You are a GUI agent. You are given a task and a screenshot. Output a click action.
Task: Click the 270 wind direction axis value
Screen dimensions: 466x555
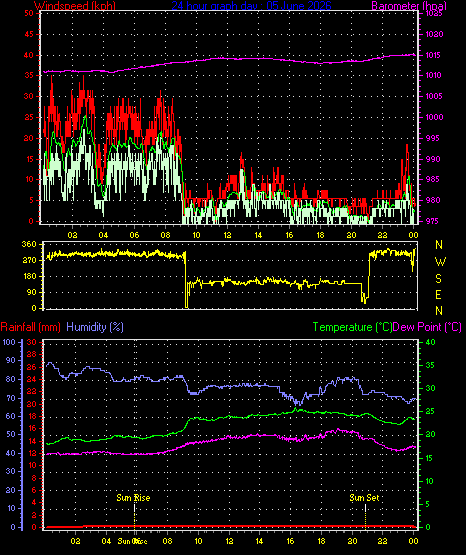point(29,261)
